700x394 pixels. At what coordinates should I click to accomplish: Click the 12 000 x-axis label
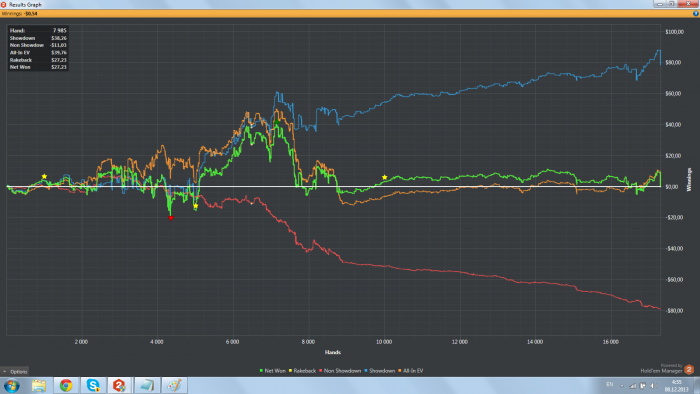(x=459, y=342)
